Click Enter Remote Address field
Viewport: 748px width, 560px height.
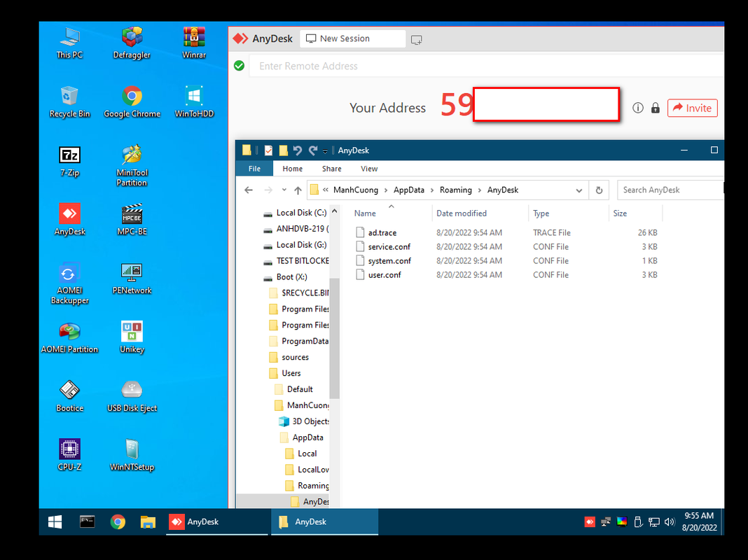coord(488,66)
